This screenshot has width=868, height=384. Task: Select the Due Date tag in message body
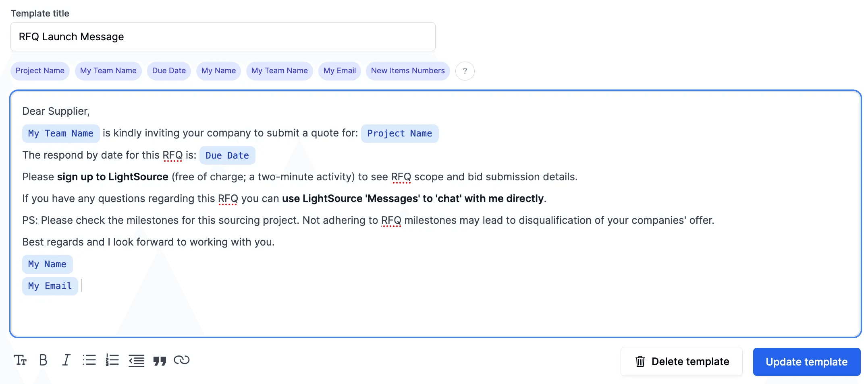tap(227, 155)
